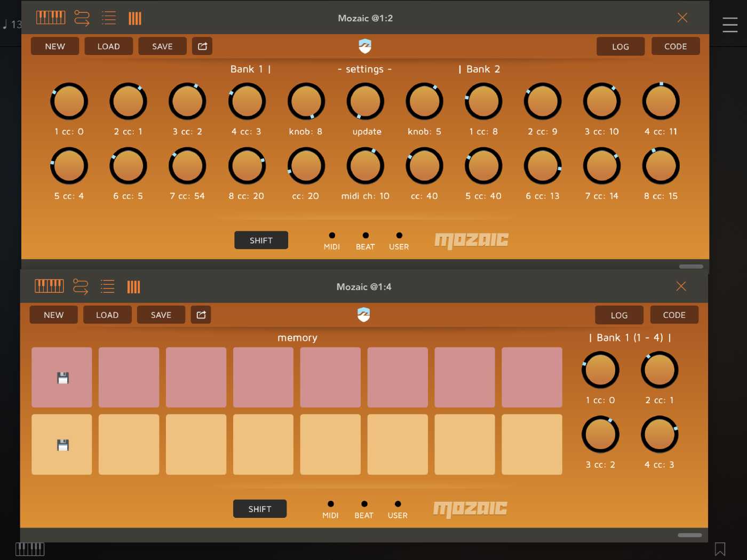This screenshot has width=747, height=560.
Task: Close the Mozaic @1:4 window
Action: (681, 286)
